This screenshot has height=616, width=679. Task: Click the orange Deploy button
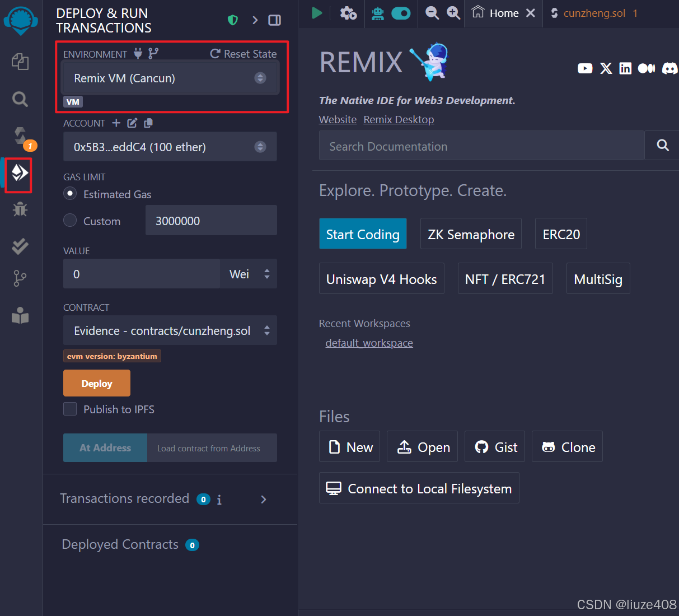pos(97,383)
